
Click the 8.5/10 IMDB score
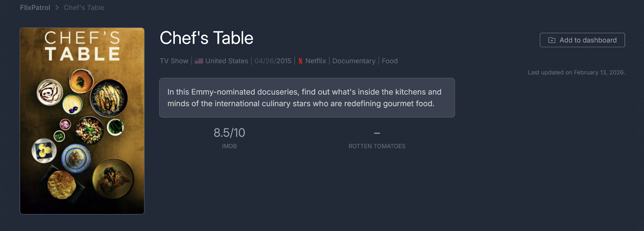pyautogui.click(x=229, y=133)
